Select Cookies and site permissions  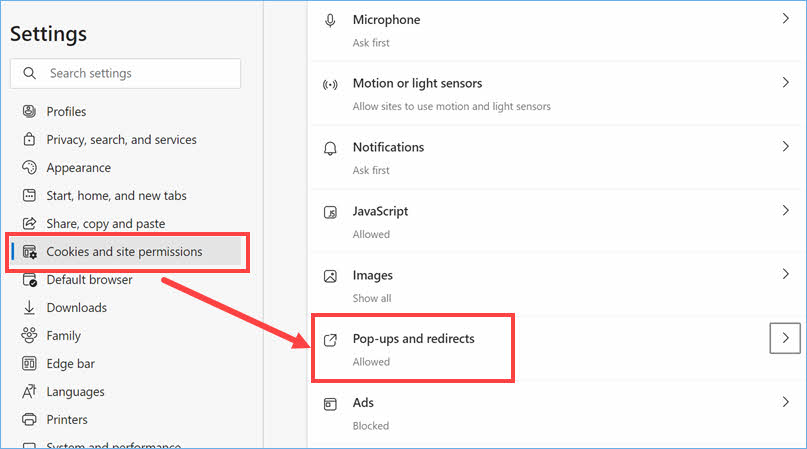(x=124, y=252)
